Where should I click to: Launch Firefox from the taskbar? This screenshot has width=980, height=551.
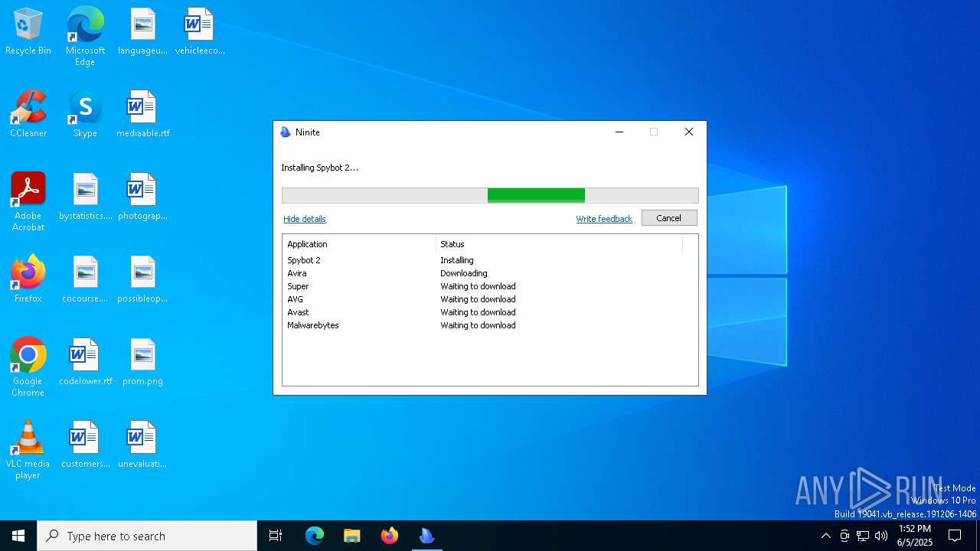pos(390,536)
